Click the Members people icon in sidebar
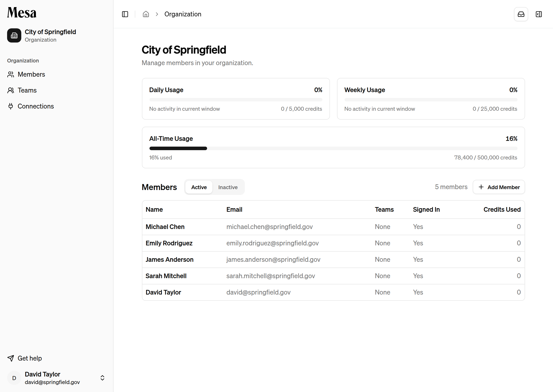Screen dimensions: 553x392 pyautogui.click(x=11, y=74)
